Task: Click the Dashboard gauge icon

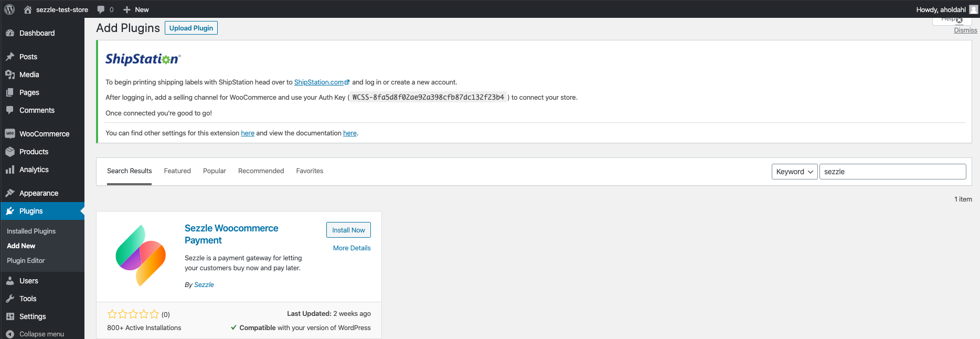Action: pos(10,33)
